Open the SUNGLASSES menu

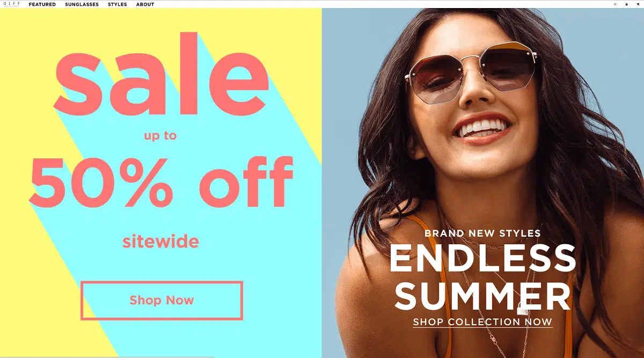(x=82, y=4)
